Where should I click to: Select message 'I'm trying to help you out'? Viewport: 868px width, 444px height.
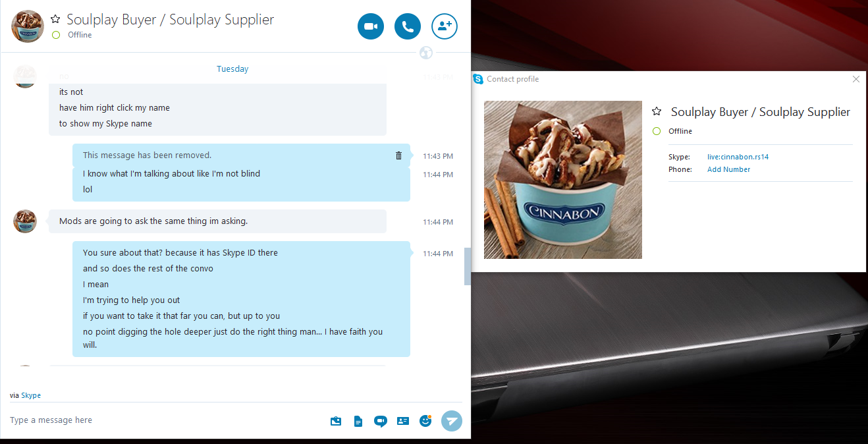coord(132,300)
